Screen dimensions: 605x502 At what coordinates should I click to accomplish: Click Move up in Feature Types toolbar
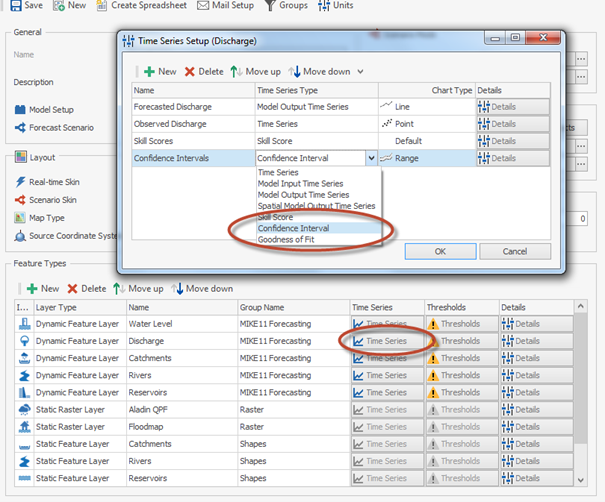pyautogui.click(x=138, y=289)
